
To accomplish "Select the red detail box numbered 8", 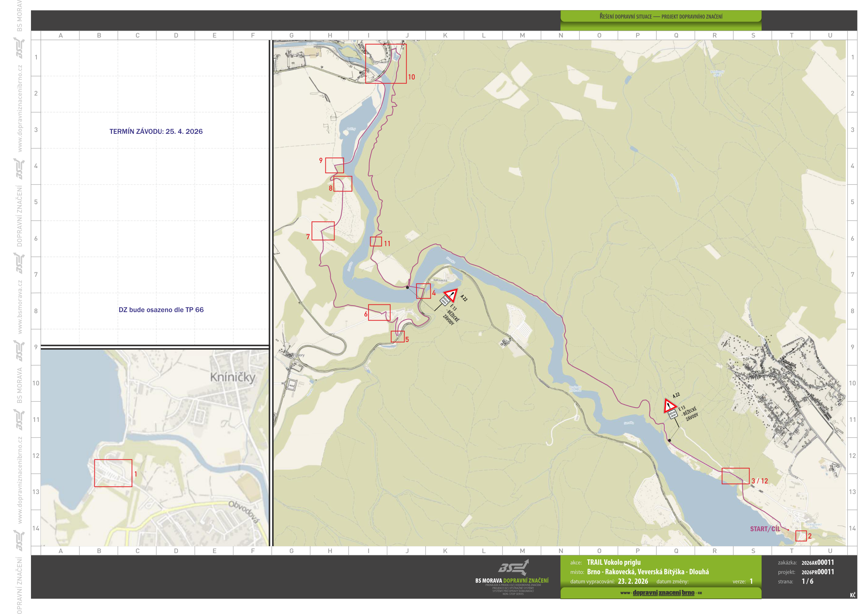I will click(343, 184).
